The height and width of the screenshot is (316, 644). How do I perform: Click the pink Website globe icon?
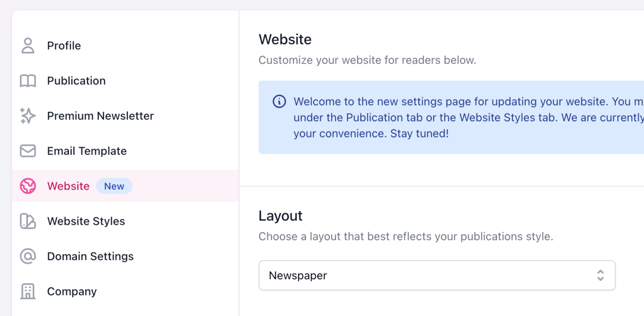click(x=27, y=186)
